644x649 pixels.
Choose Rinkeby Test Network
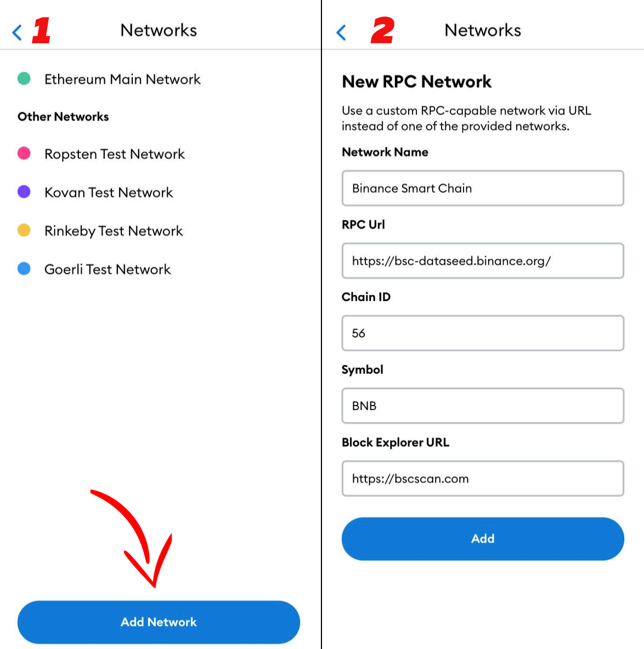[x=114, y=231]
